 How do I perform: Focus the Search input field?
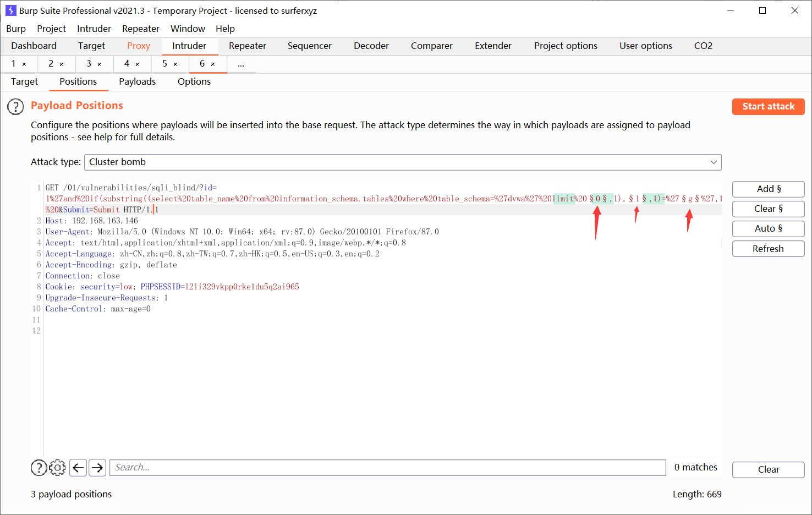coord(388,468)
